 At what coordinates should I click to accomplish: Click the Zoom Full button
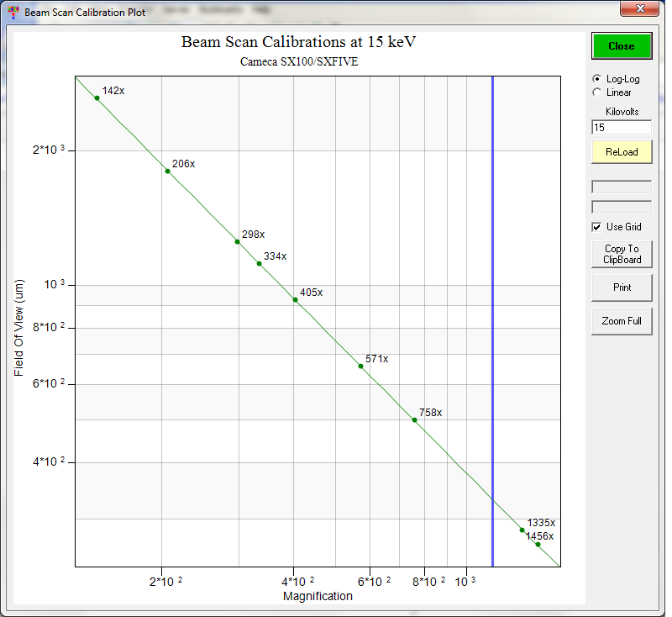(622, 321)
